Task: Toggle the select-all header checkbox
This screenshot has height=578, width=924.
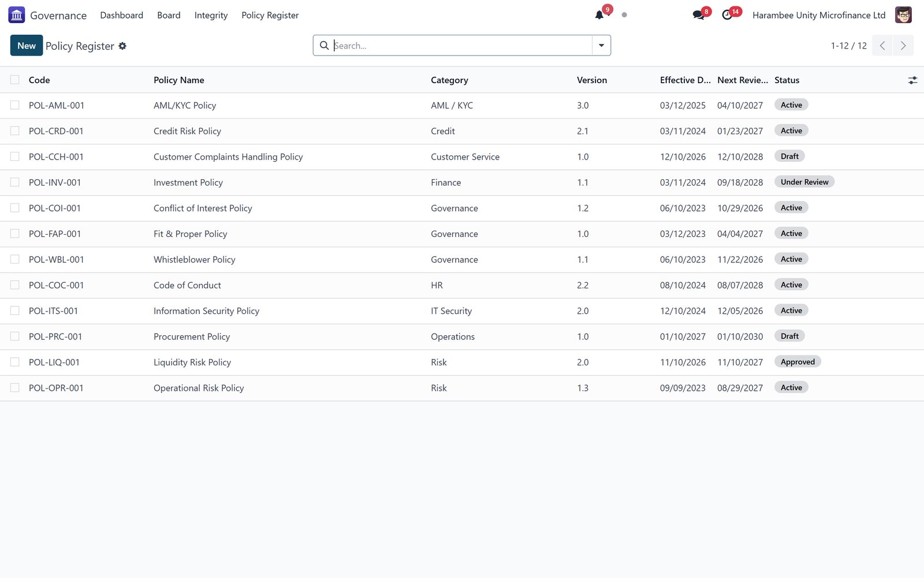Action: 15,80
